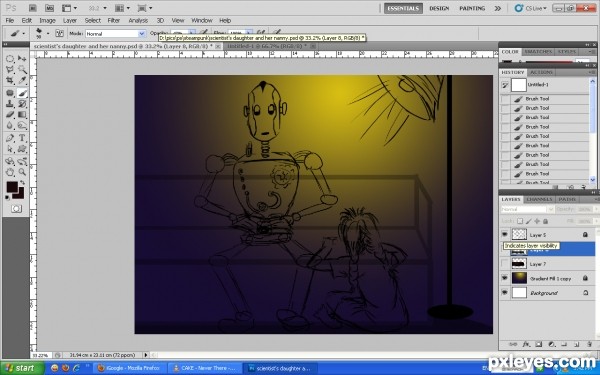Select the Path Selection tool
The image size is (600, 375).
10,148
